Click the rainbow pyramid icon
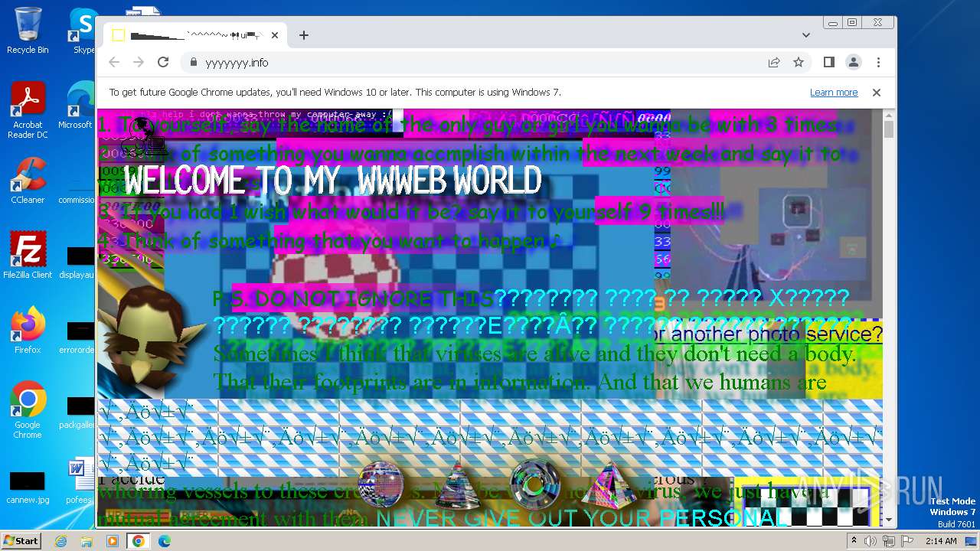The height and width of the screenshot is (551, 980). pyautogui.click(x=609, y=486)
